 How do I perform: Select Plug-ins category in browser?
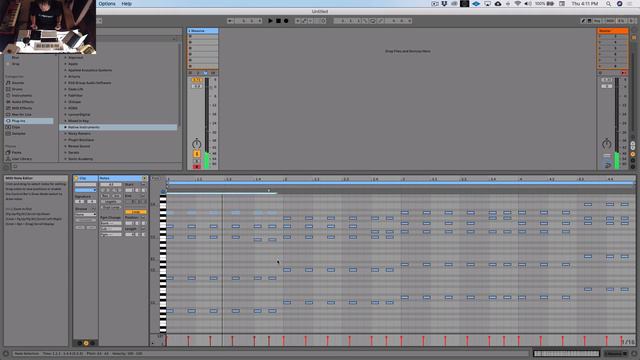pos(29,121)
